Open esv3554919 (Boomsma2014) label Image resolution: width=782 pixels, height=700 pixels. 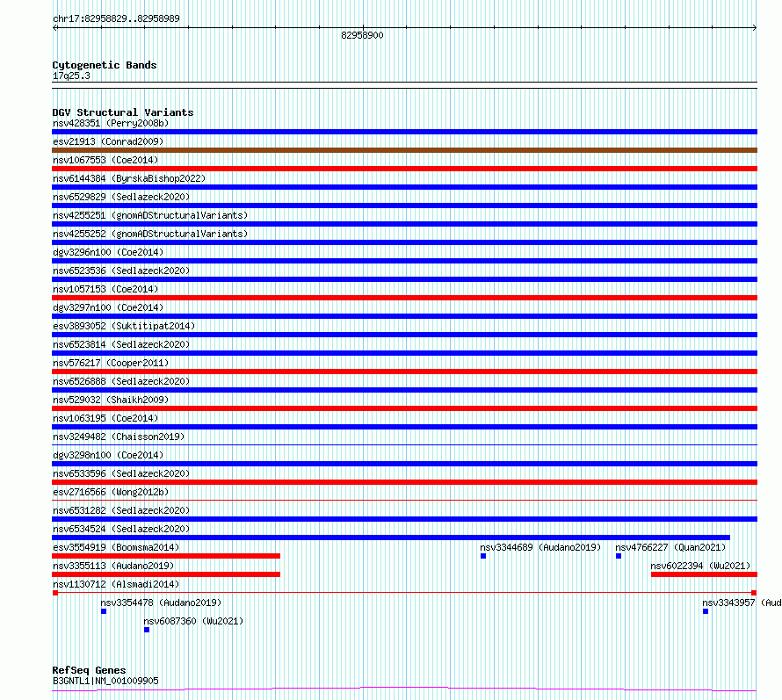[x=116, y=547]
